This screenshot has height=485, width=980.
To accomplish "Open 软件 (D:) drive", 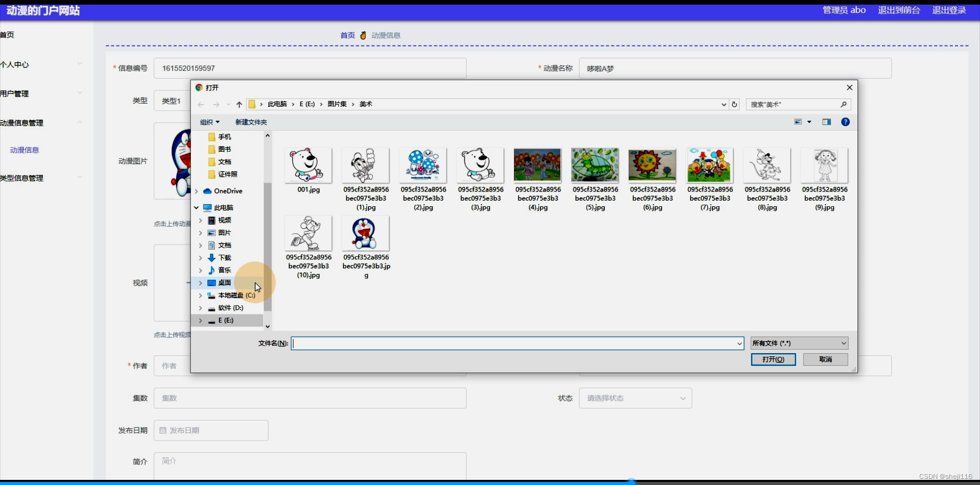I will tap(230, 308).
